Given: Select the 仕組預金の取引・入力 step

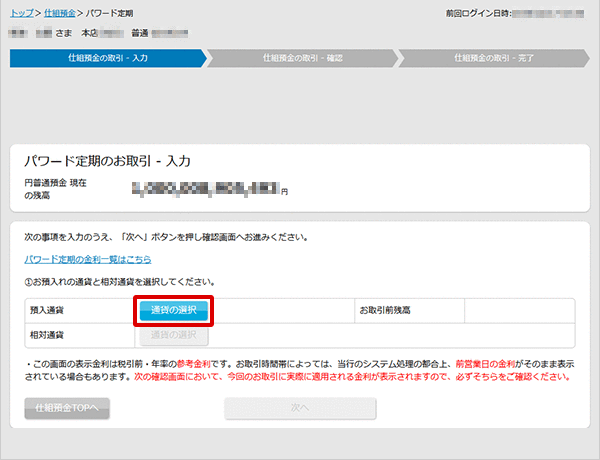Looking at the screenshot, I should pyautogui.click(x=106, y=58).
